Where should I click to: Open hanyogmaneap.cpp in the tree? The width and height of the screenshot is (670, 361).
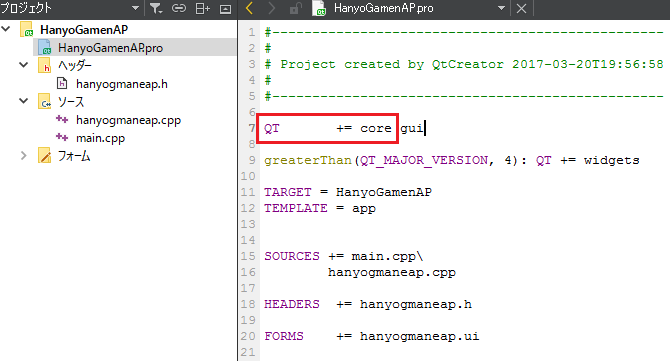pyautogui.click(x=128, y=120)
